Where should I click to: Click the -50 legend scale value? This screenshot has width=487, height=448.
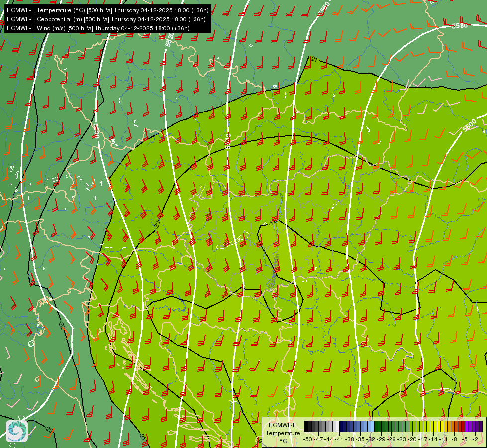(x=307, y=439)
